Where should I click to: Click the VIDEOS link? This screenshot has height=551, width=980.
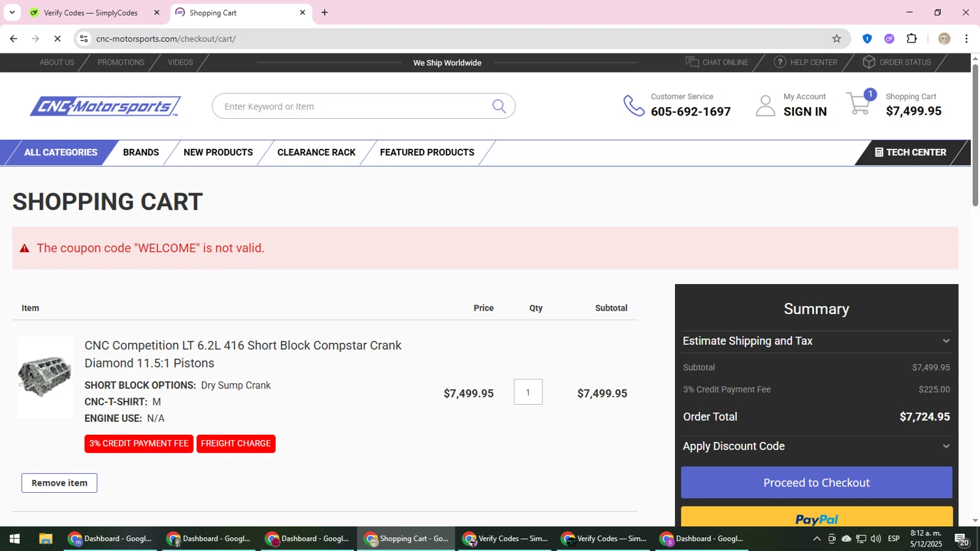pos(180,62)
